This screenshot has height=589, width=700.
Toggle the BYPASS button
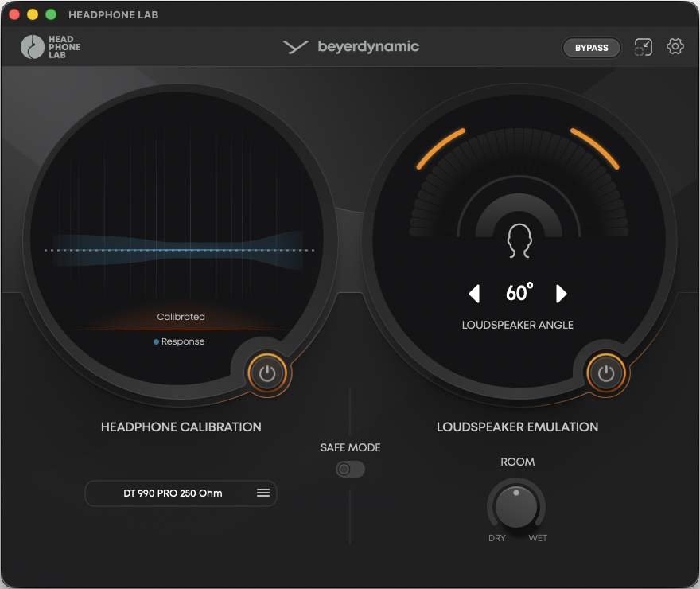[591, 48]
